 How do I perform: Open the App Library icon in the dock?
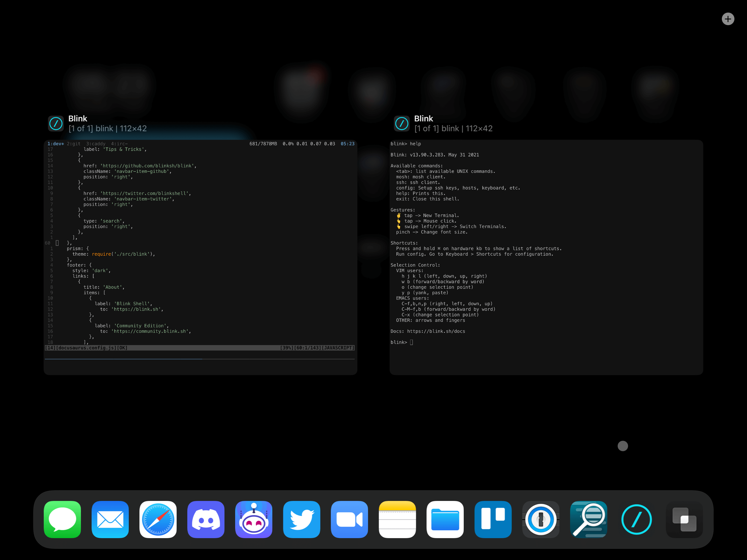[684, 519]
